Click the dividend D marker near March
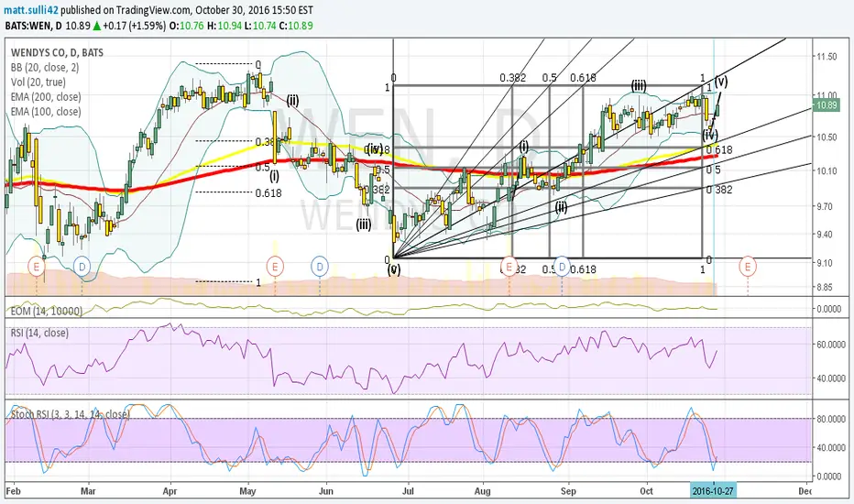Viewport: 854px width, 504px height. pyautogui.click(x=82, y=267)
